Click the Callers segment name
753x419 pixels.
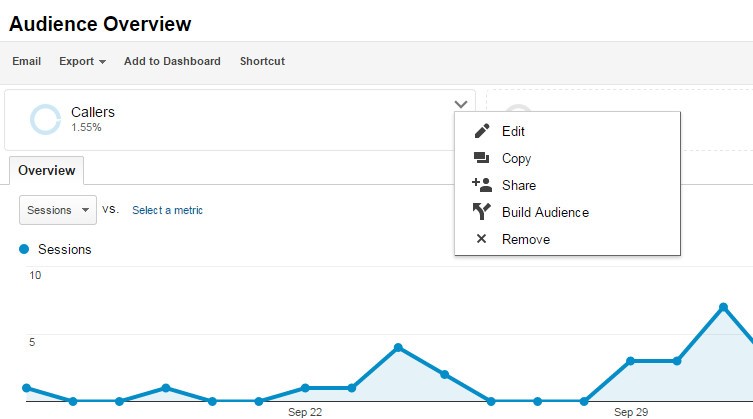pos(93,112)
